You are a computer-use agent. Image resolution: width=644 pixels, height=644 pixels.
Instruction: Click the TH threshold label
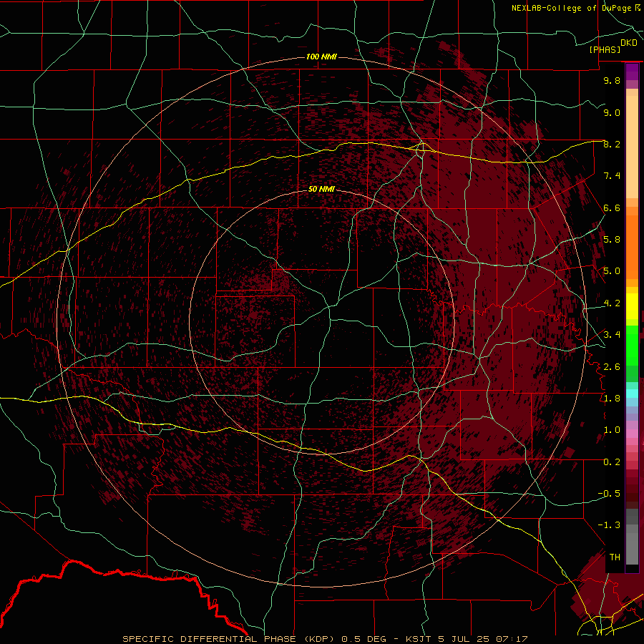(615, 557)
